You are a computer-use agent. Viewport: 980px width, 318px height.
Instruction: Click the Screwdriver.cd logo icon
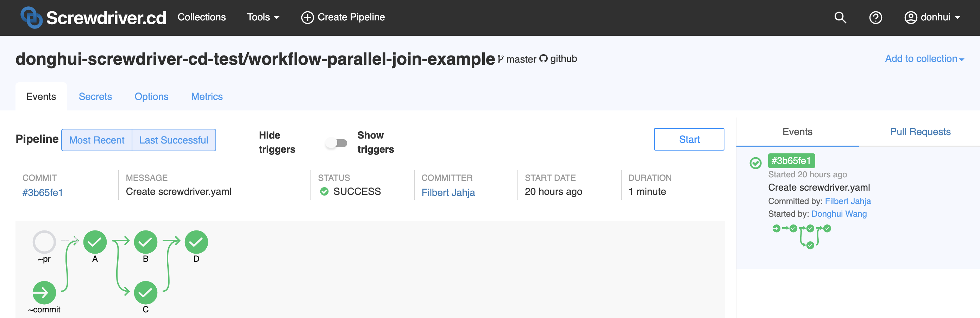pyautogui.click(x=31, y=18)
